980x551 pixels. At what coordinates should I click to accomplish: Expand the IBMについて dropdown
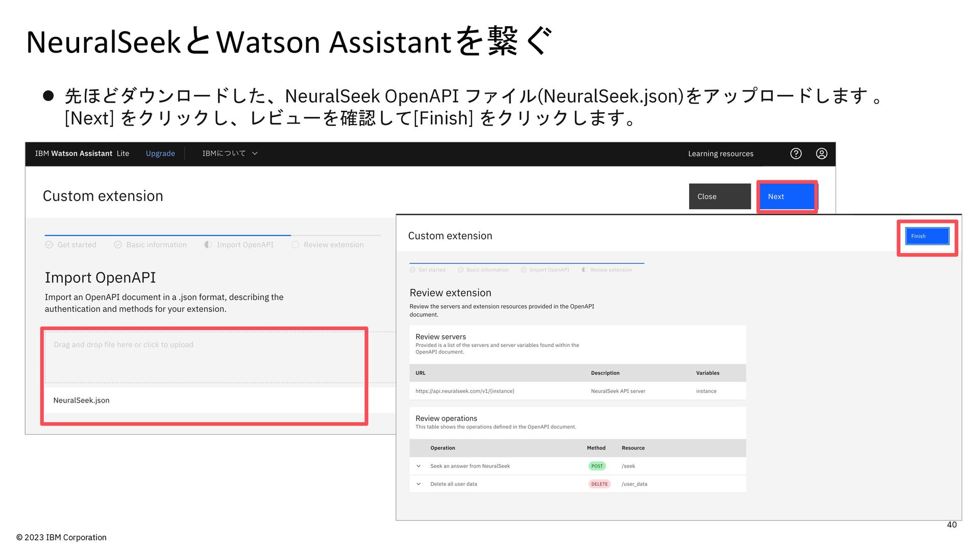click(x=230, y=154)
